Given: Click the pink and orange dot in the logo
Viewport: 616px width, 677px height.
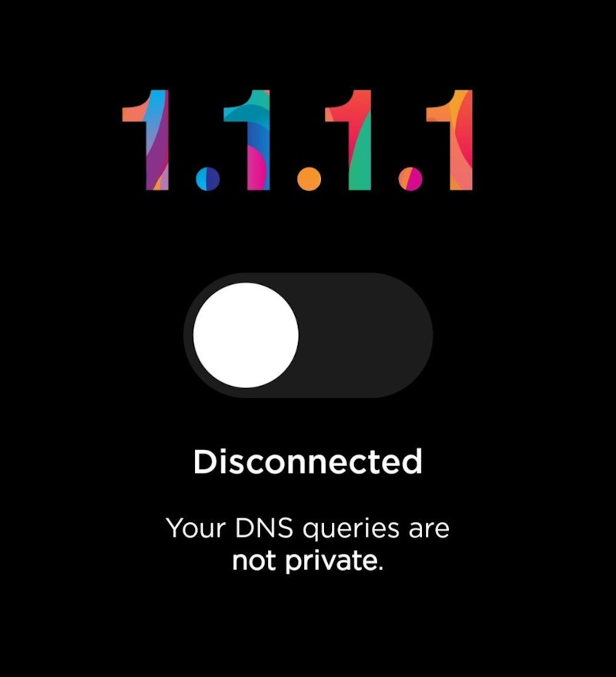Looking at the screenshot, I should (x=410, y=179).
